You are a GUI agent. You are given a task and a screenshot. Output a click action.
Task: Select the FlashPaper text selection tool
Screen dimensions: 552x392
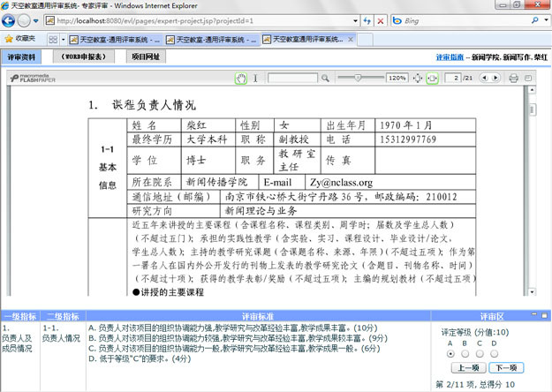255,78
